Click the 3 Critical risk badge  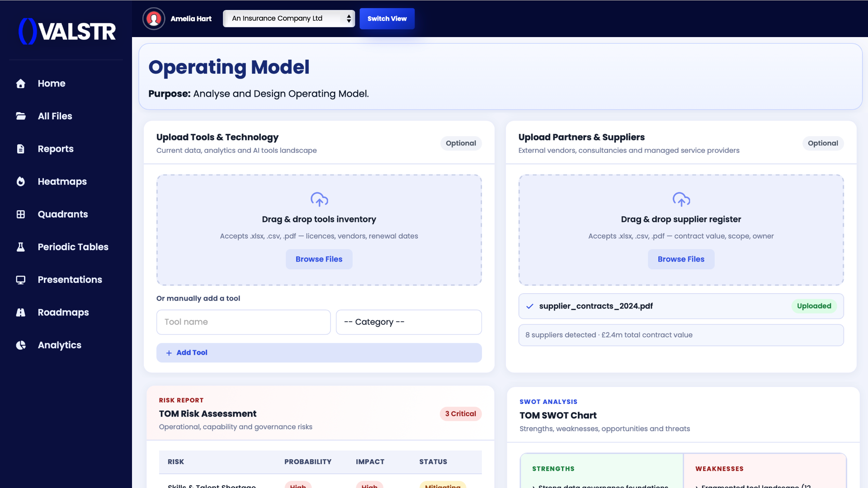[x=461, y=414]
